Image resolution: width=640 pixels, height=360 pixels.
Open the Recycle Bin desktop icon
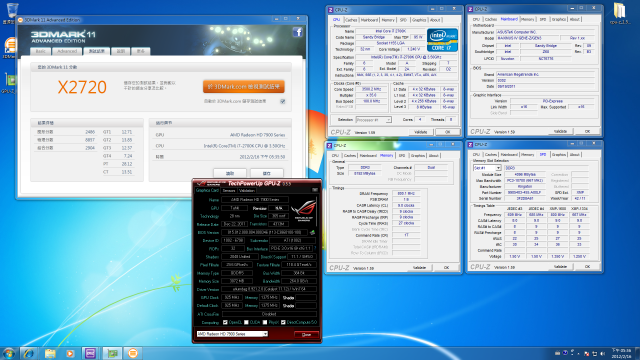tap(12, 11)
